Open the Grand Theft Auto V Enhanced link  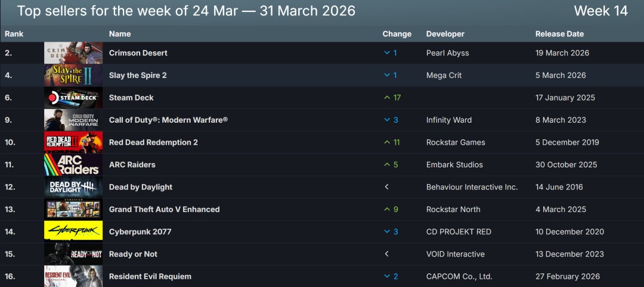[x=164, y=210]
